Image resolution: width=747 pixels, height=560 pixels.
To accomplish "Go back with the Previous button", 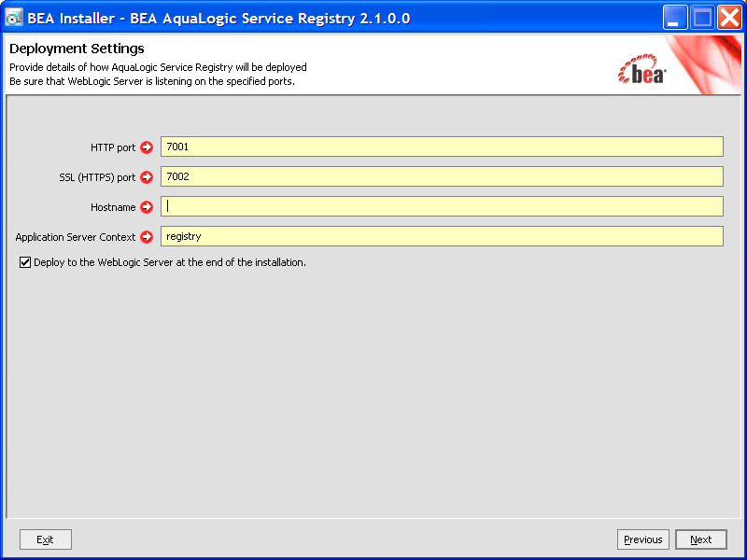I will pos(643,539).
